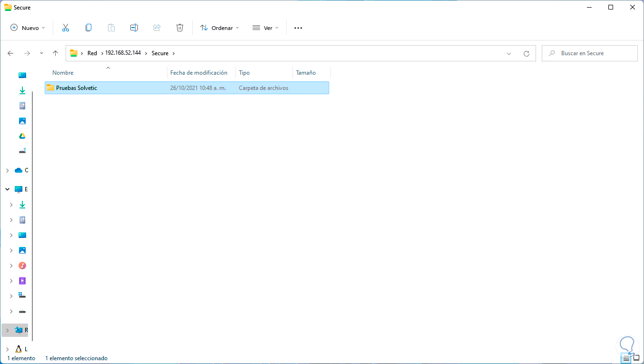Open the address bar history dropdown arrow
644x364 pixels.
pos(509,53)
